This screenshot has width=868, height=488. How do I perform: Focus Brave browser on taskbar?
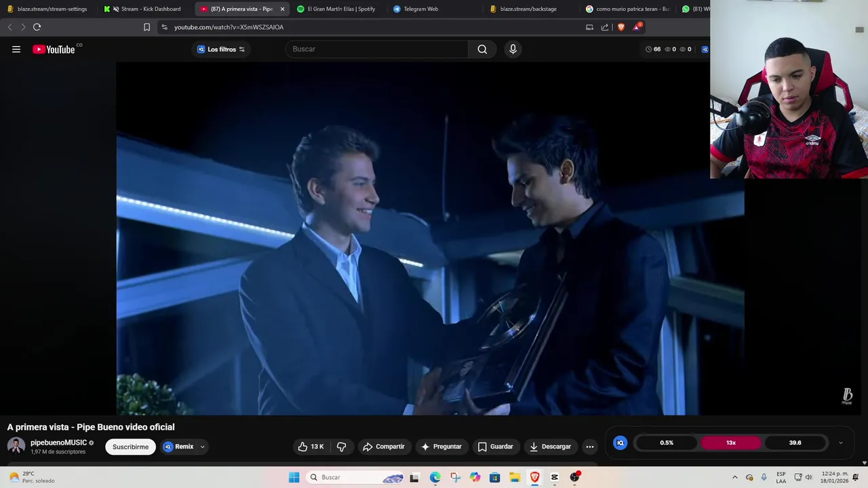534,477
